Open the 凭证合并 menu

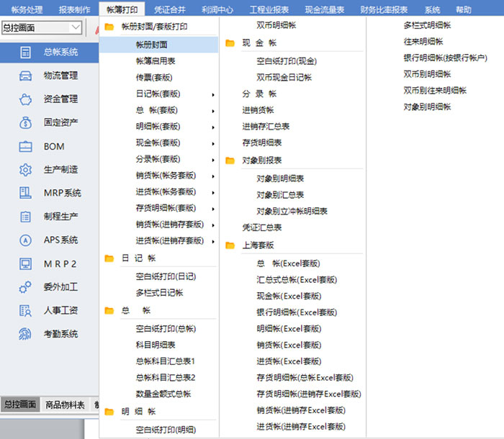click(170, 9)
